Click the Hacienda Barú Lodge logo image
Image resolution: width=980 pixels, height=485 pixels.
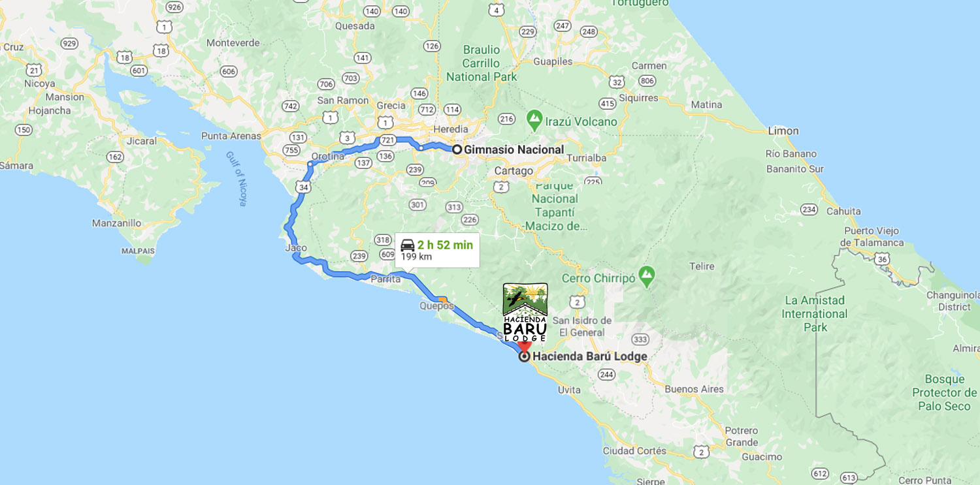525,312
